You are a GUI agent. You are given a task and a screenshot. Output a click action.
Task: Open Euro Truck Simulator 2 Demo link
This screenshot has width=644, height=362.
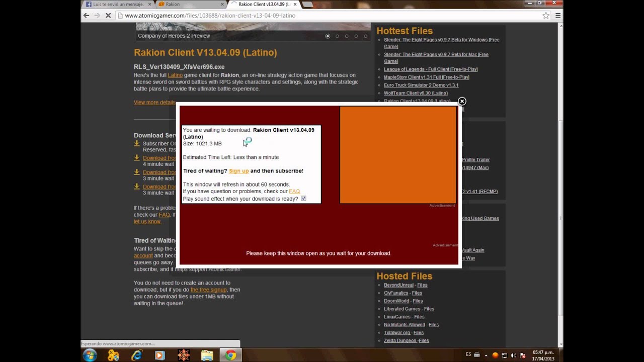point(421,85)
